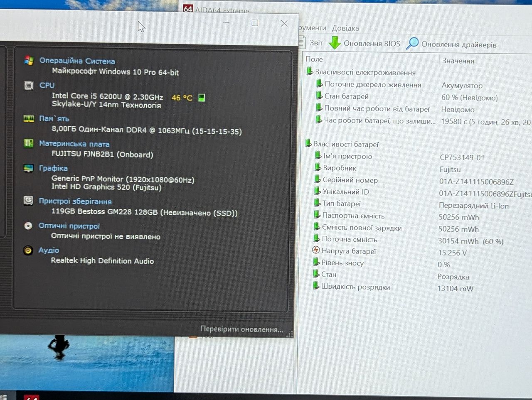Viewport: 532px width, 400px height.
Task: Click the processor chip icon beside CPU
Action: (x=29, y=86)
